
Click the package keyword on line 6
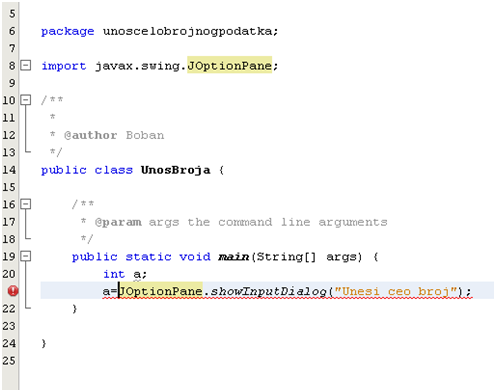[67, 32]
